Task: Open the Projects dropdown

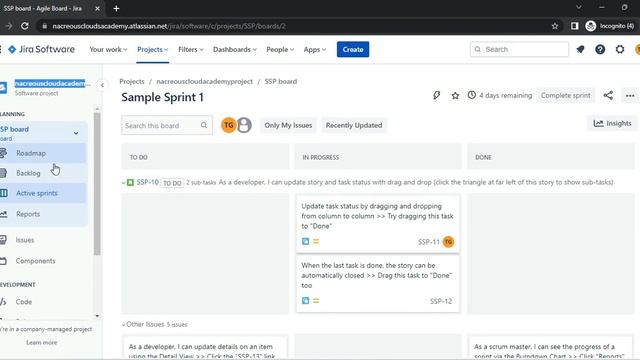Action: coord(153,49)
